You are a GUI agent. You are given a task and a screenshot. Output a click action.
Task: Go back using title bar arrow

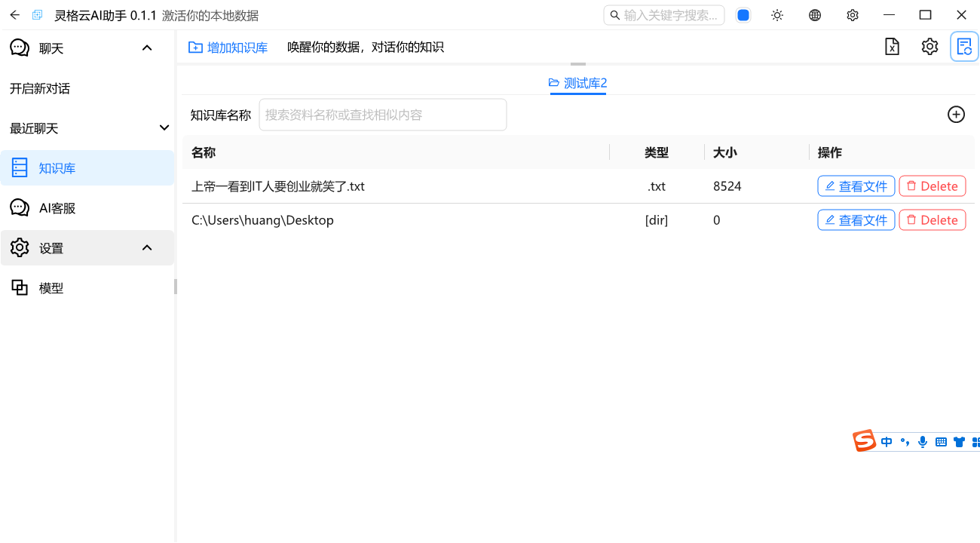[14, 15]
